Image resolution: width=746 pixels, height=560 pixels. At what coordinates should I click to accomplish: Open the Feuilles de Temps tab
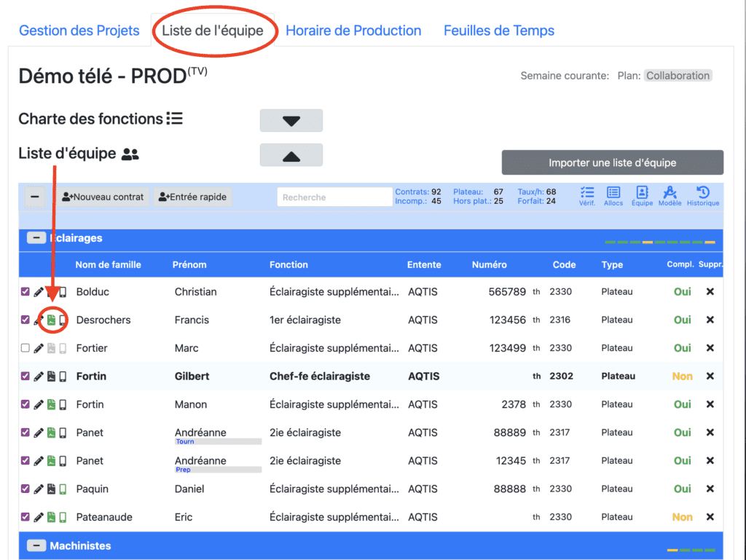(499, 31)
